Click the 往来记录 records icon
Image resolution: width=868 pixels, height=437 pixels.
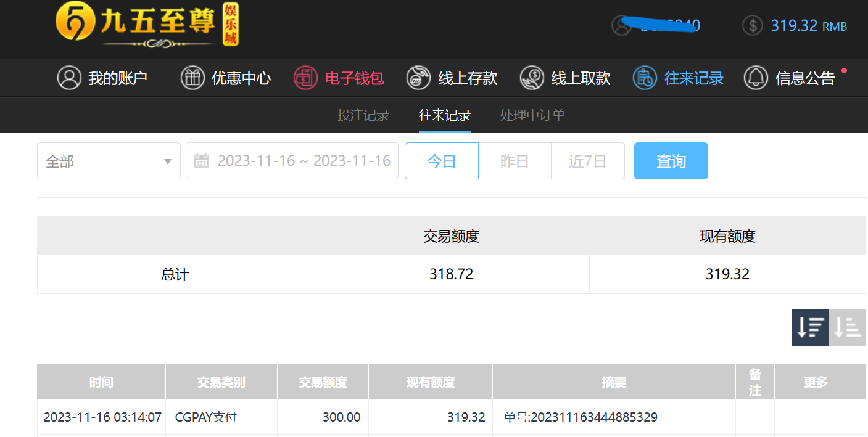click(x=645, y=78)
